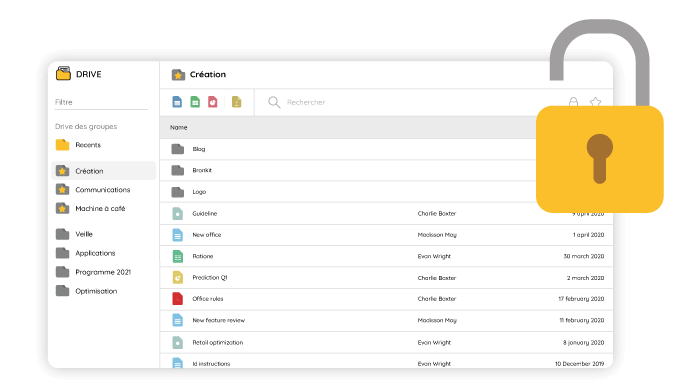Click the New feature review document icon
The image size is (700, 392).
[178, 320]
